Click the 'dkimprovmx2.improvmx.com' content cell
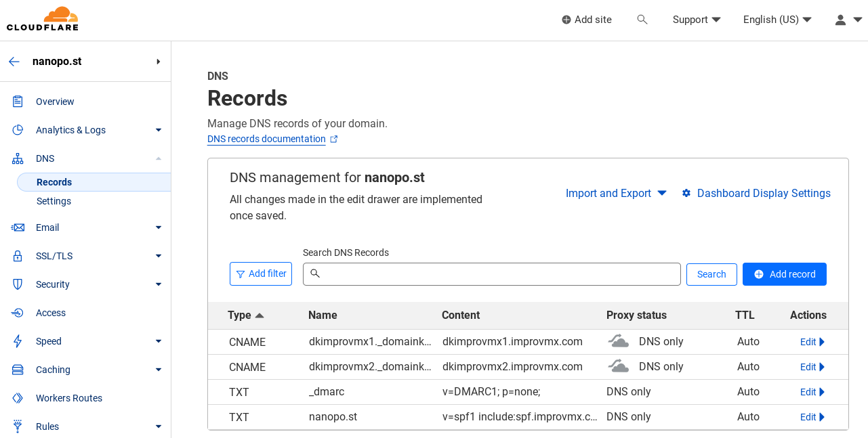The width and height of the screenshot is (868, 438). [512, 367]
